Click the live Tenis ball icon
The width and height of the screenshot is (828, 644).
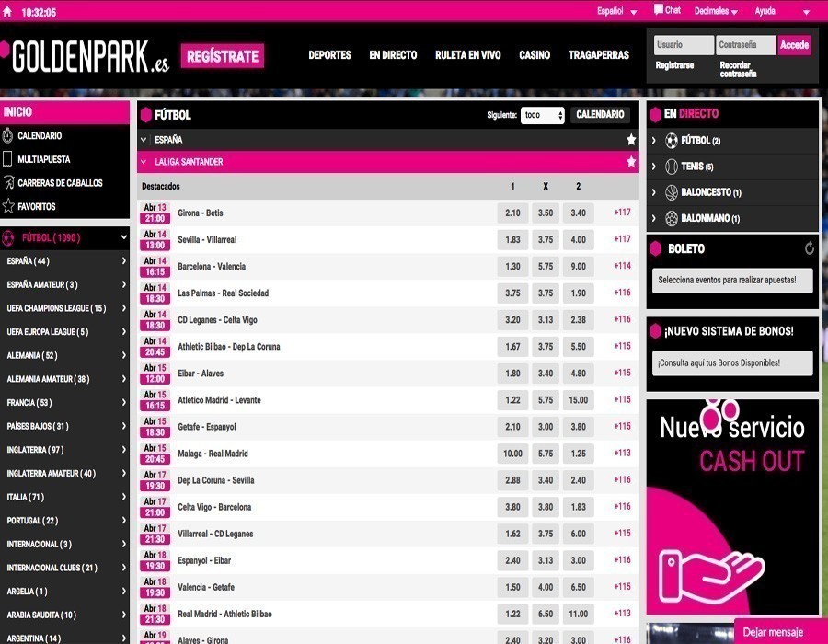672,167
